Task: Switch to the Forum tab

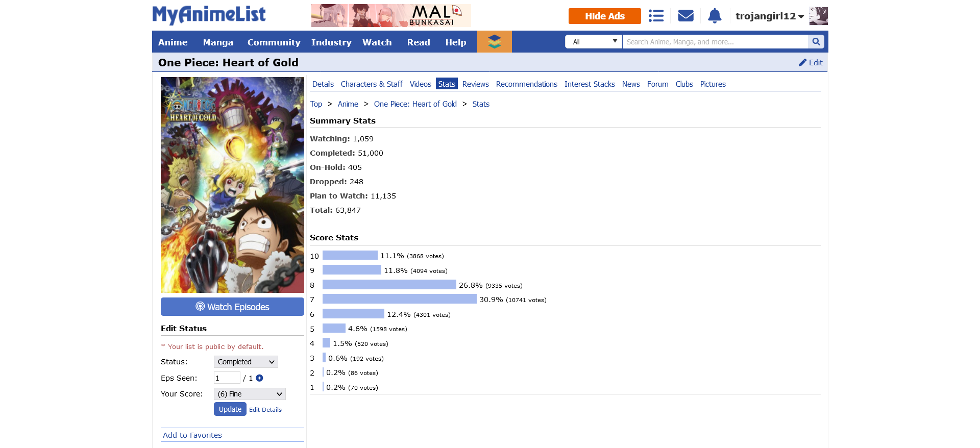Action: [x=657, y=84]
